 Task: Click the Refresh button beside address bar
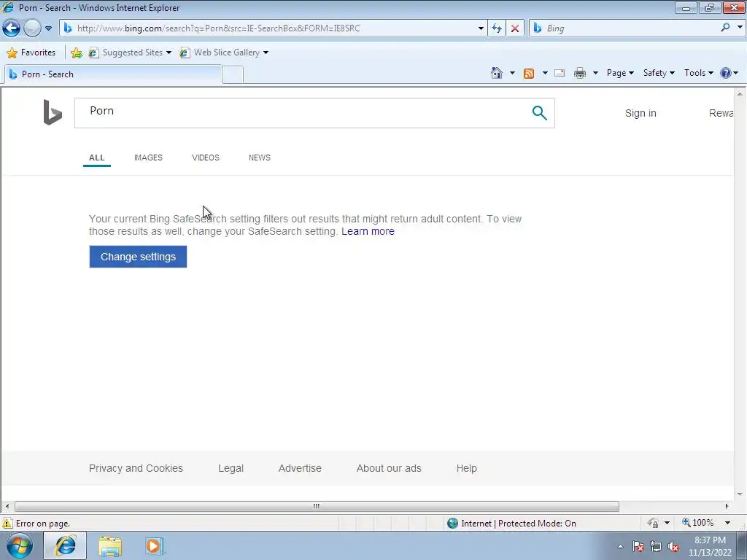tap(497, 28)
